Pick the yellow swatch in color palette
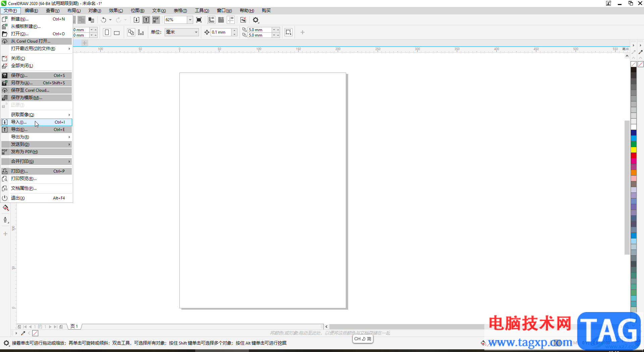The height and width of the screenshot is (352, 644). (x=634, y=150)
